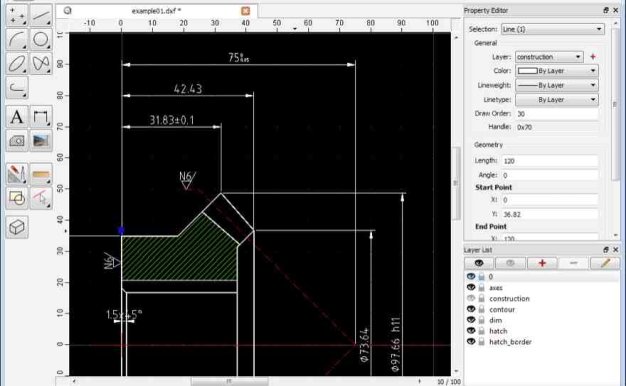The width and height of the screenshot is (626, 386).
Task: Select the Hatch tool
Action: point(17,141)
